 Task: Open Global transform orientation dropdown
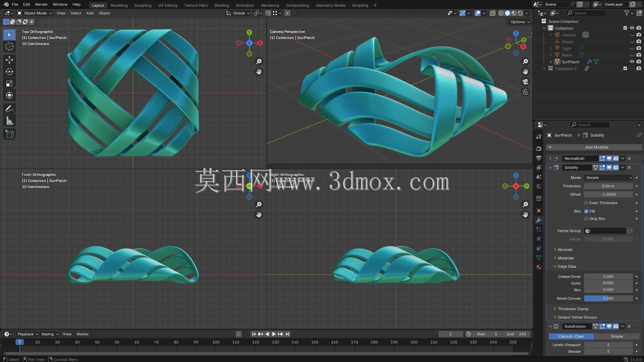tap(238, 13)
